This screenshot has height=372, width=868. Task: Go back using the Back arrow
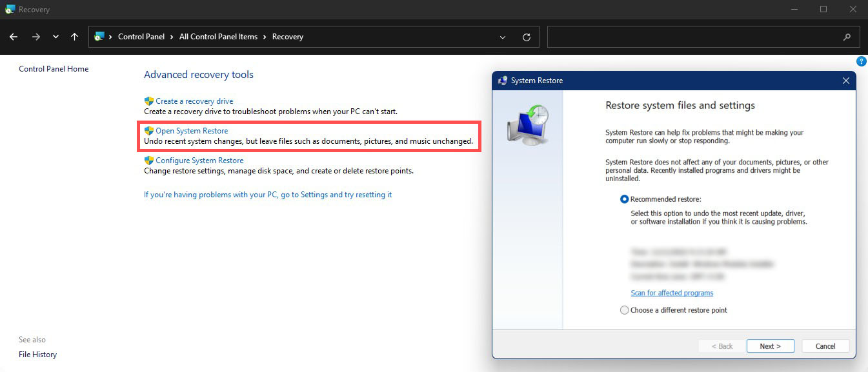pyautogui.click(x=14, y=37)
